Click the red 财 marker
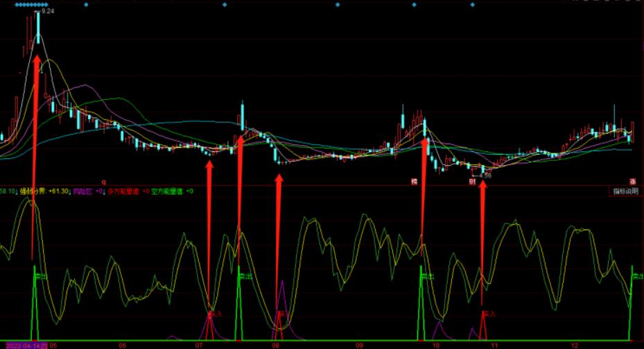The height and width of the screenshot is (349, 644). click(472, 182)
